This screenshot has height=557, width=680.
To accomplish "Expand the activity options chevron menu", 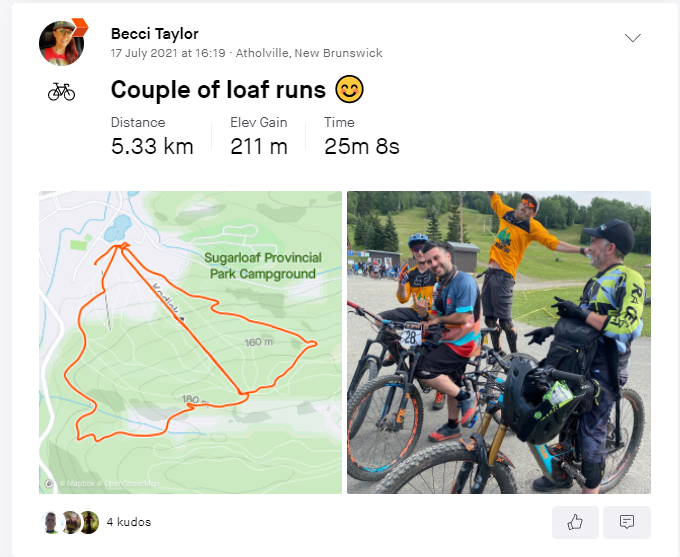I will (x=632, y=38).
